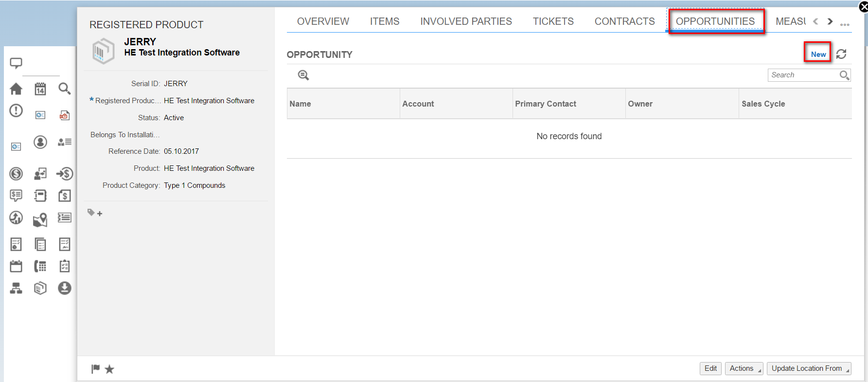Click the arrow-into-dollar icon
The width and height of the screenshot is (868, 382).
tap(65, 174)
